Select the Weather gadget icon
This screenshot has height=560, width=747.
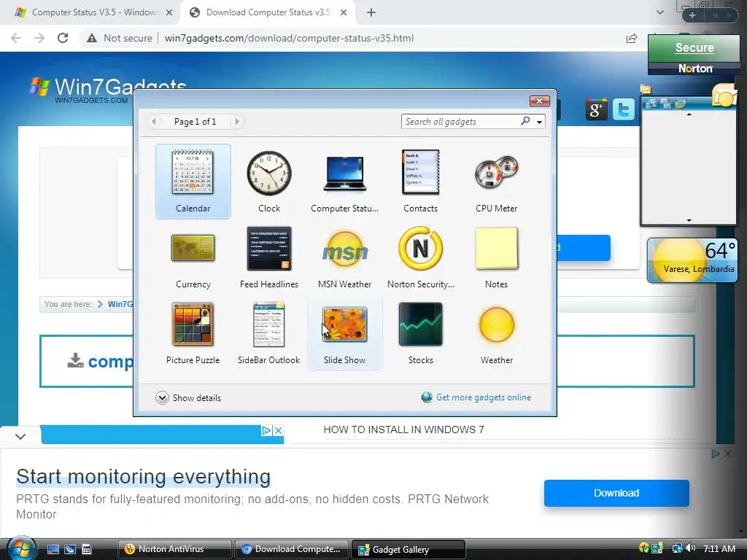[496, 324]
